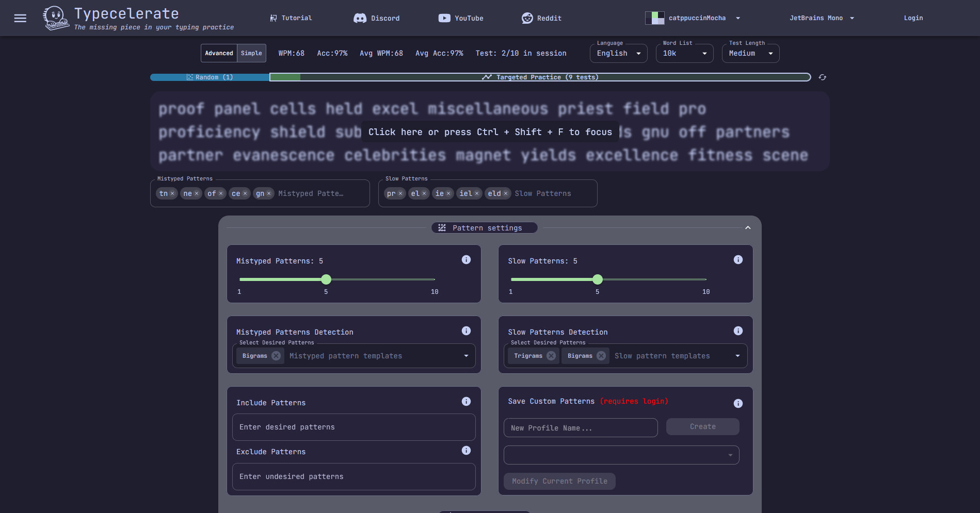Expand Mistyped pattern templates dropdown
Screen dimensions: 980x513
tap(466, 356)
